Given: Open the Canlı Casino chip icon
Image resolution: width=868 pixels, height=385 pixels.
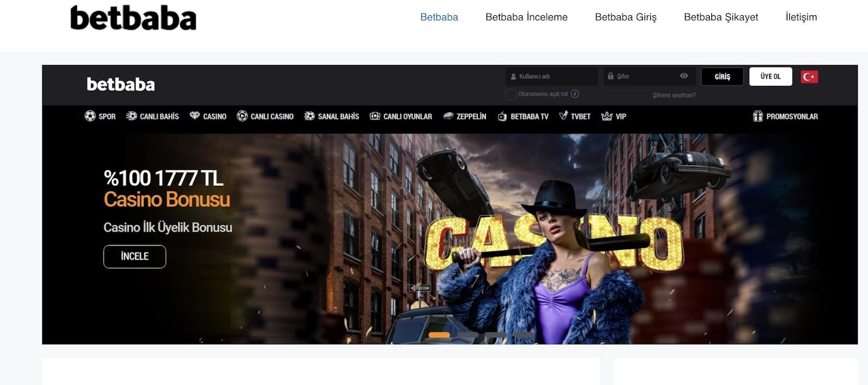Looking at the screenshot, I should pyautogui.click(x=242, y=116).
